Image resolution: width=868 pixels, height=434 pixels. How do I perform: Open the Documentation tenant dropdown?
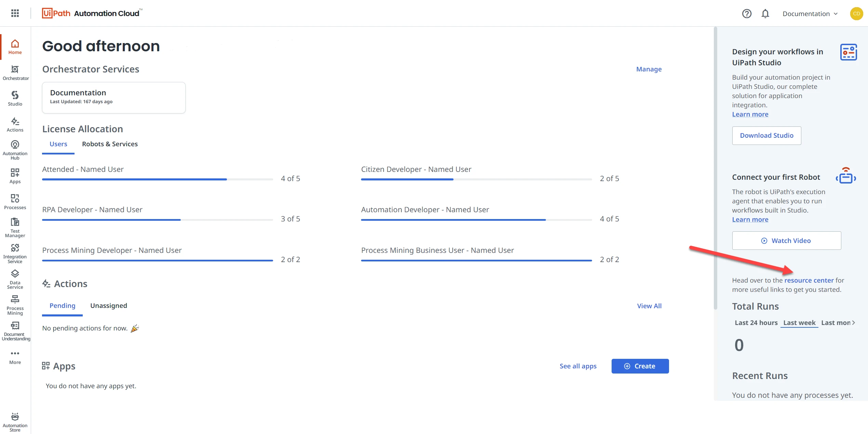(x=810, y=14)
